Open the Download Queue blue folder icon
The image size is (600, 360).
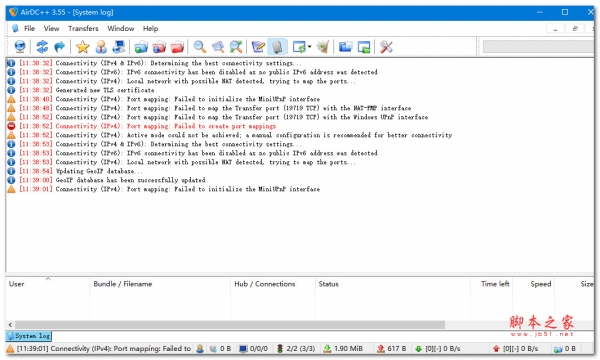pyautogui.click(x=141, y=47)
